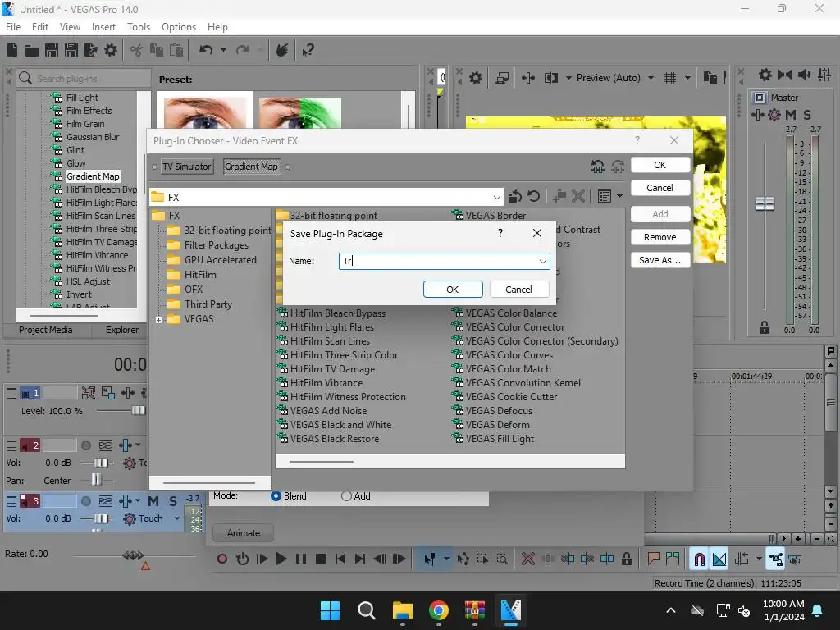
Task: Click the What's This help icon
Action: click(308, 50)
